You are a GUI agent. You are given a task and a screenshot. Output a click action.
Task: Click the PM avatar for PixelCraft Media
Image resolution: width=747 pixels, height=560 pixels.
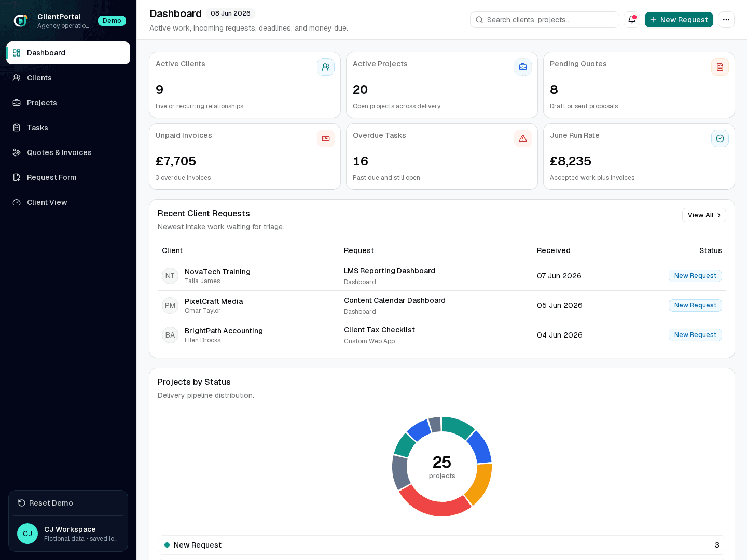(x=170, y=305)
